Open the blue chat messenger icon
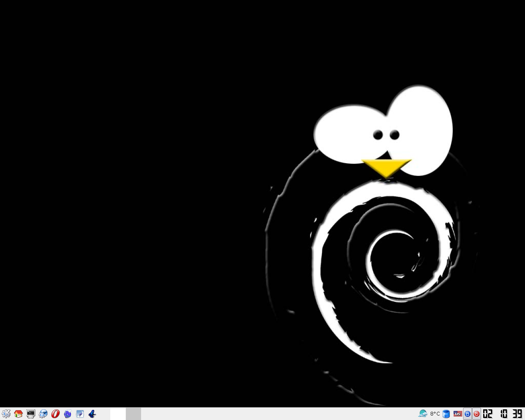The image size is (525, 420). tap(68, 414)
